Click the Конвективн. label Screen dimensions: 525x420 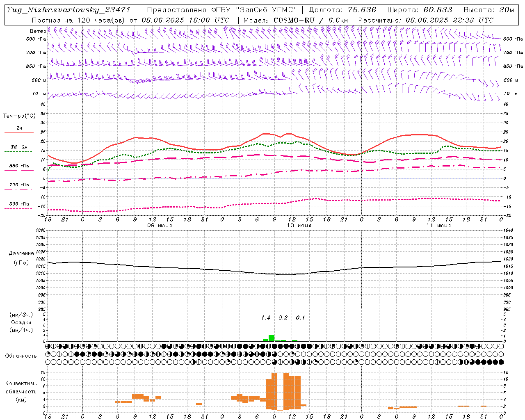click(x=21, y=383)
